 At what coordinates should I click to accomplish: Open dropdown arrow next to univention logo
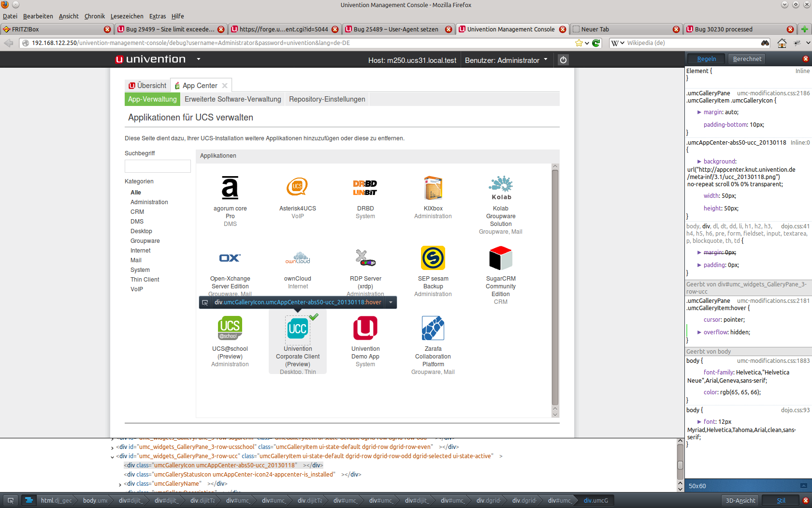pyautogui.click(x=198, y=60)
